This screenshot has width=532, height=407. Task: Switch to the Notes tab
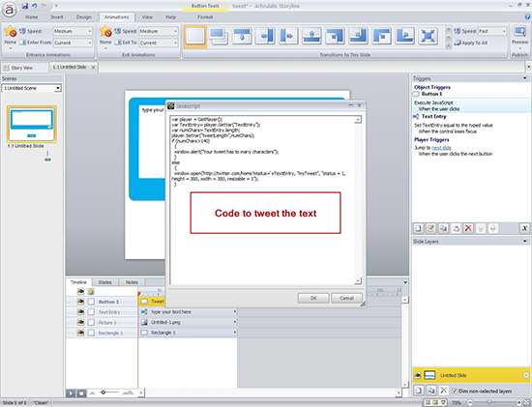(x=132, y=282)
